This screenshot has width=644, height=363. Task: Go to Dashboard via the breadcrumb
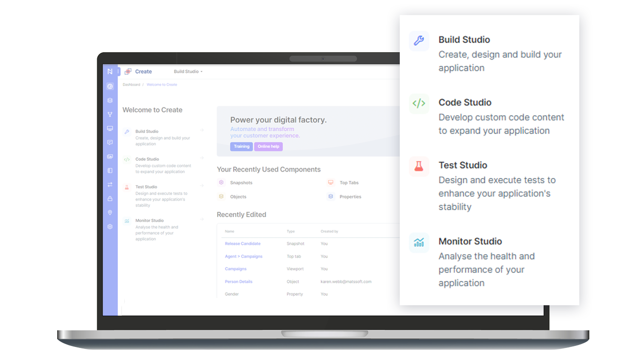[131, 84]
